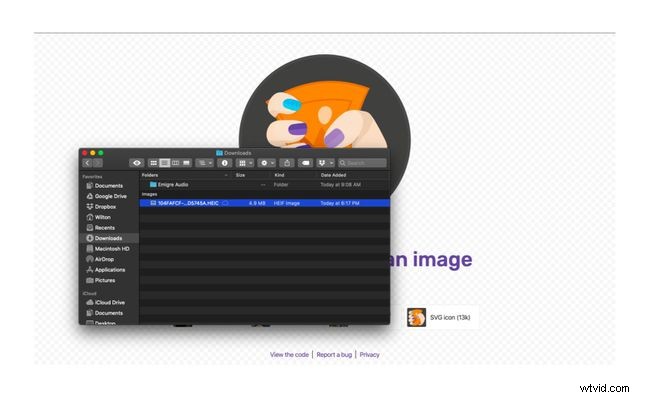The height and width of the screenshot is (398, 650).
Task: Click the Quick Look eye button
Action: click(137, 163)
